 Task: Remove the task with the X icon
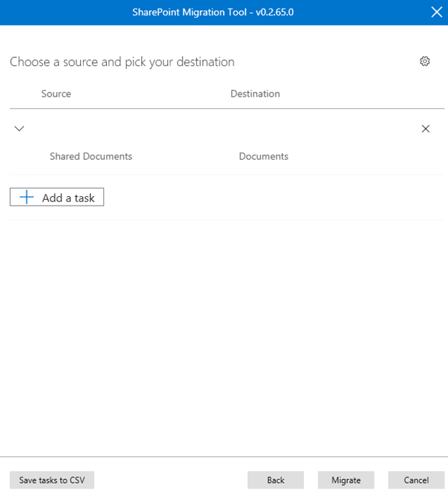click(x=426, y=129)
